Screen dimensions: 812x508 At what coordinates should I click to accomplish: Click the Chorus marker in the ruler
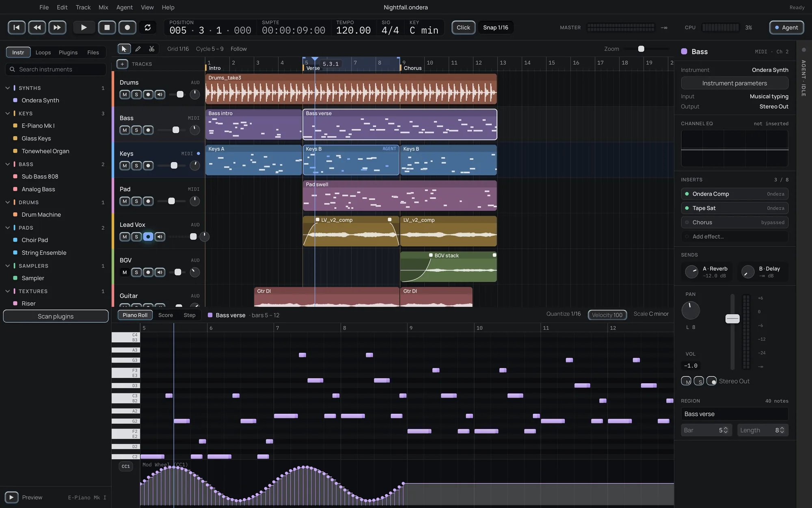[x=412, y=68]
